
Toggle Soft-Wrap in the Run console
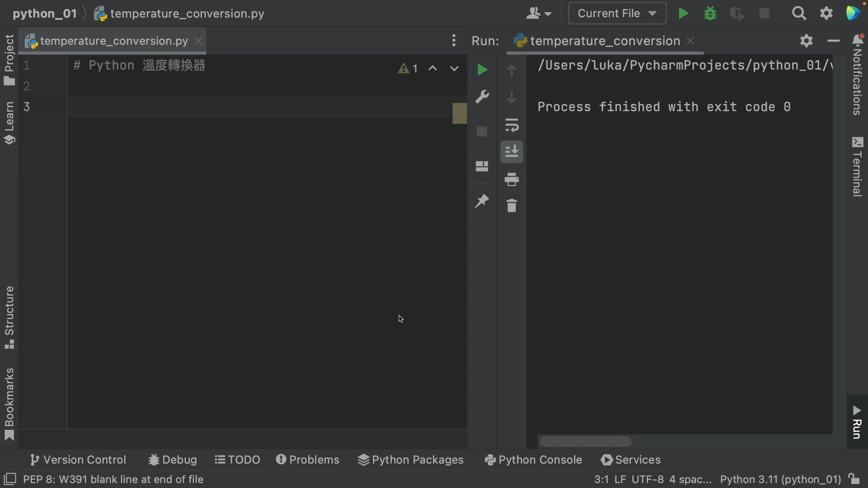pyautogui.click(x=511, y=125)
